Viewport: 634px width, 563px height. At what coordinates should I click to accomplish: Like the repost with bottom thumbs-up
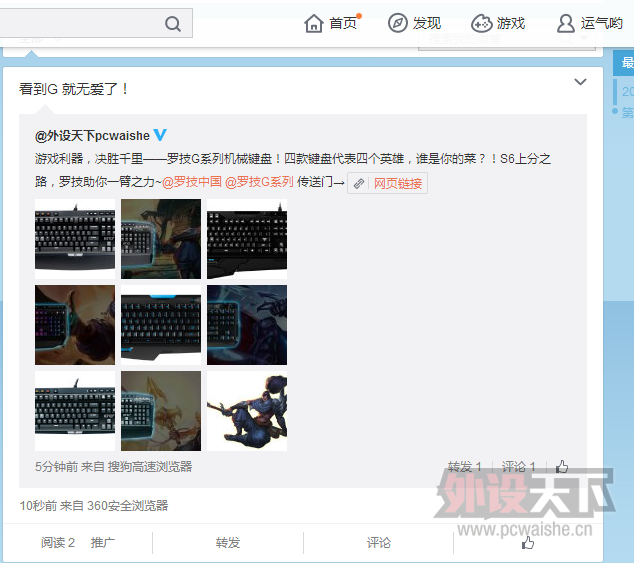(x=528, y=542)
